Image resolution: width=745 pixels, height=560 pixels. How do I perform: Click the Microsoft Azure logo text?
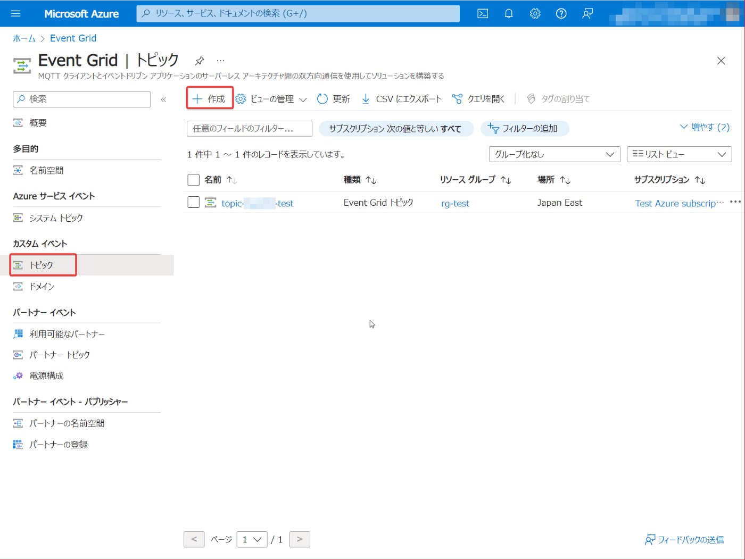81,14
